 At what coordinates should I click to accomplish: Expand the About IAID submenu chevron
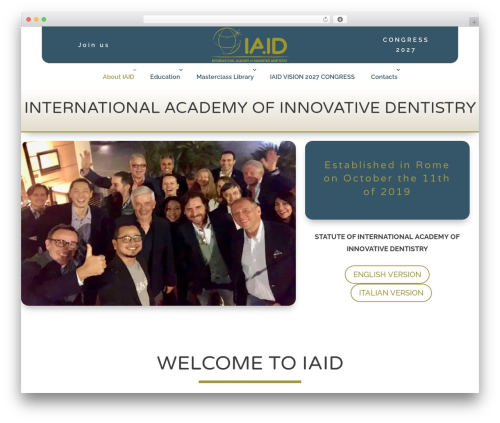click(x=135, y=70)
